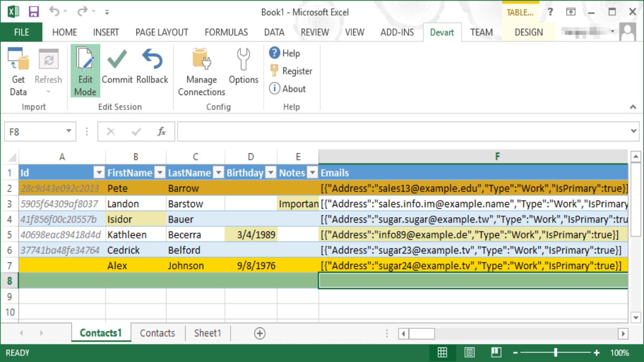The image size is (644, 362).
Task: Open the VIEW tab
Action: tap(355, 32)
